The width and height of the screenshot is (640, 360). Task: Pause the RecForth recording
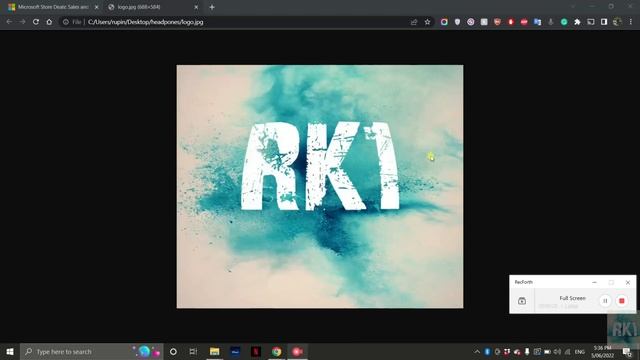[x=605, y=301]
